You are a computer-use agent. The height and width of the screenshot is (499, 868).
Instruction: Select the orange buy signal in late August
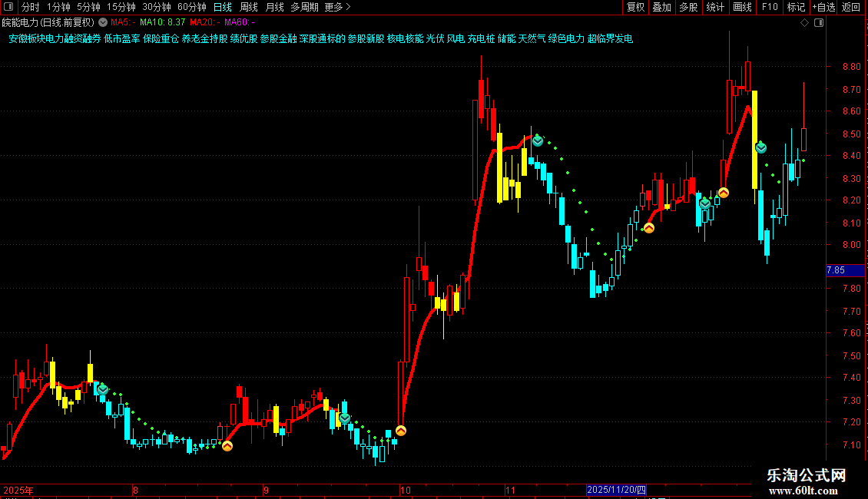(x=227, y=445)
